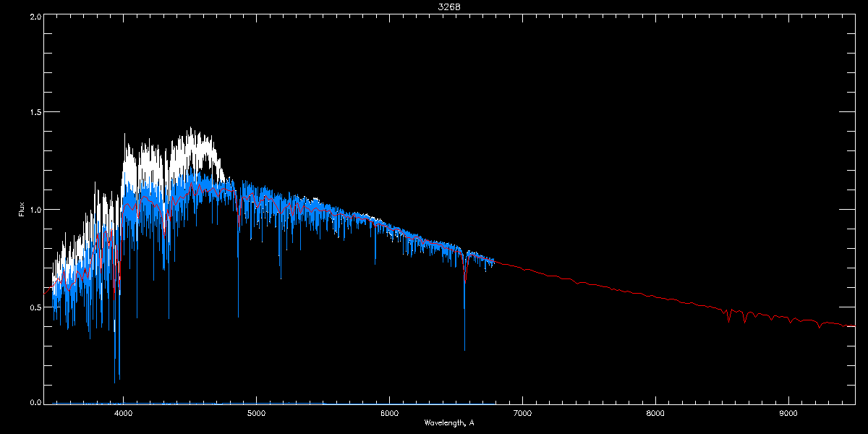Click the y-axis tick label 1.5
Screen dimensions: 868x434
35,112
